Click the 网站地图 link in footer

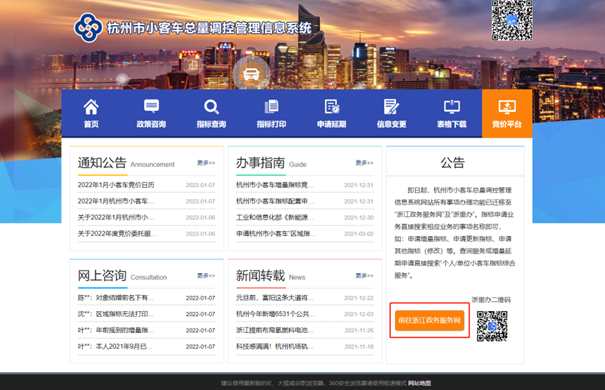click(419, 383)
